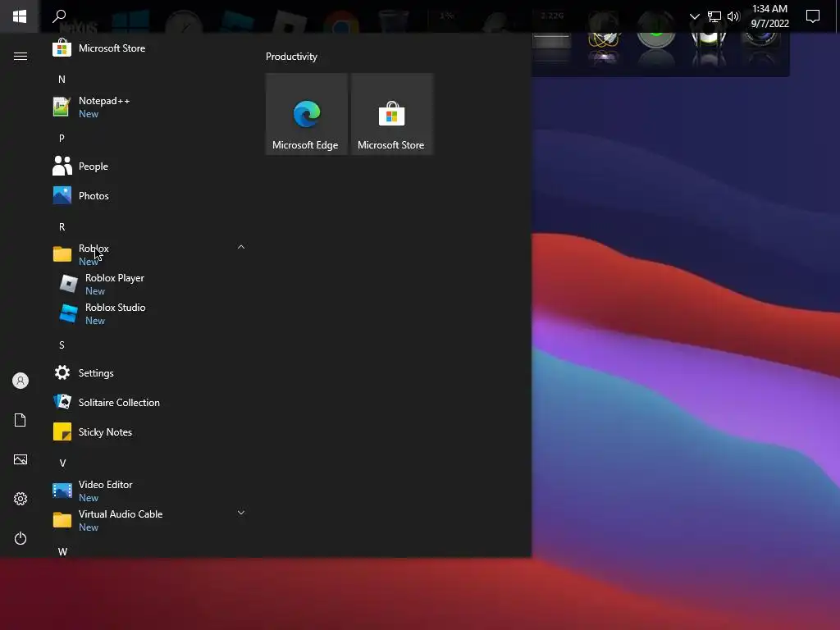This screenshot has height=630, width=840.
Task: Open the user account icon
Action: (x=21, y=381)
